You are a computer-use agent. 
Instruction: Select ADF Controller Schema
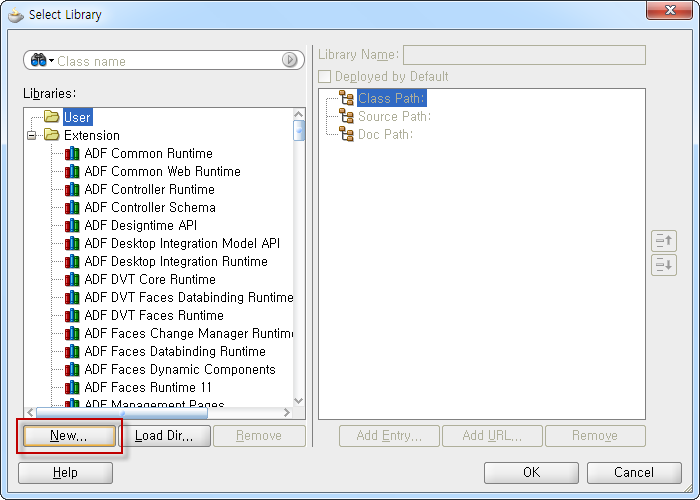pyautogui.click(x=150, y=207)
